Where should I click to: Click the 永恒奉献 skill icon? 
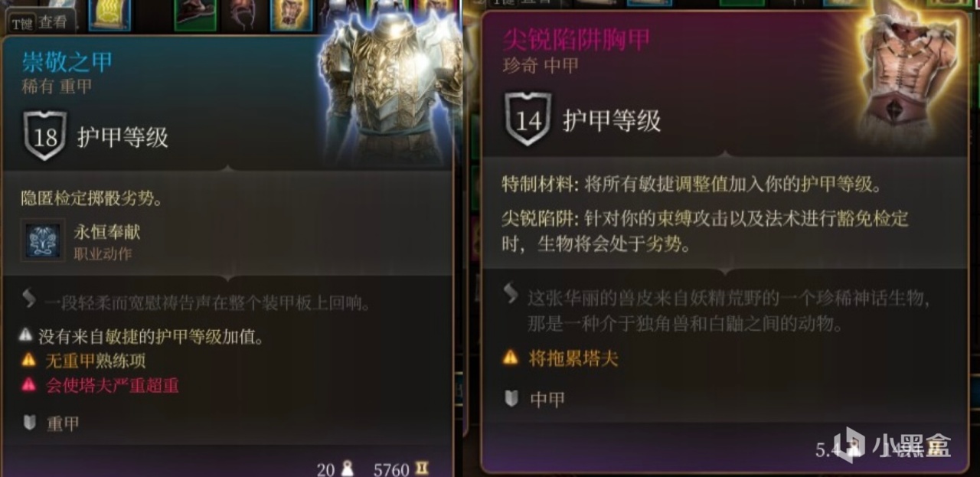pyautogui.click(x=43, y=240)
